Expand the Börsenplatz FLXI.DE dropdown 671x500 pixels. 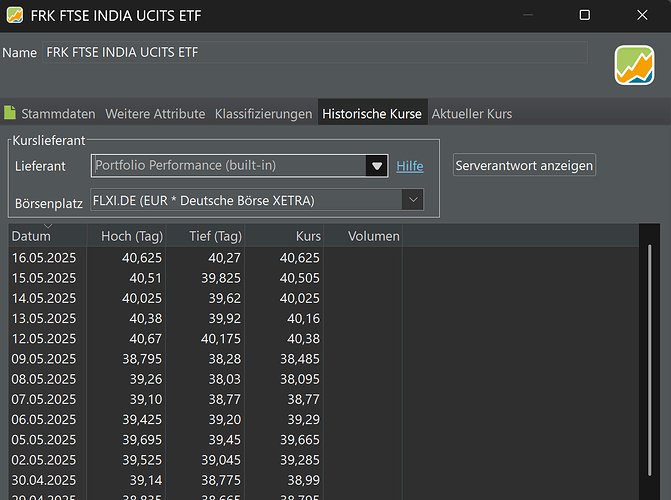click(413, 200)
